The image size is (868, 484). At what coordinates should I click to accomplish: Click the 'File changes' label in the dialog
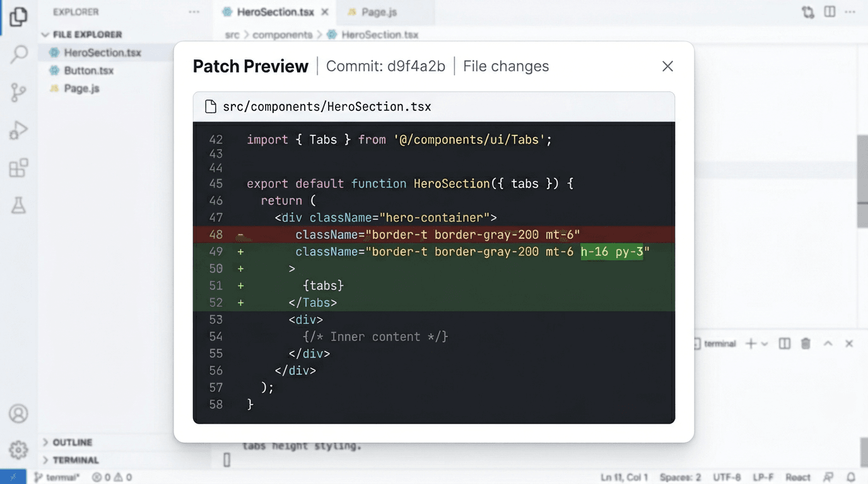pos(506,66)
